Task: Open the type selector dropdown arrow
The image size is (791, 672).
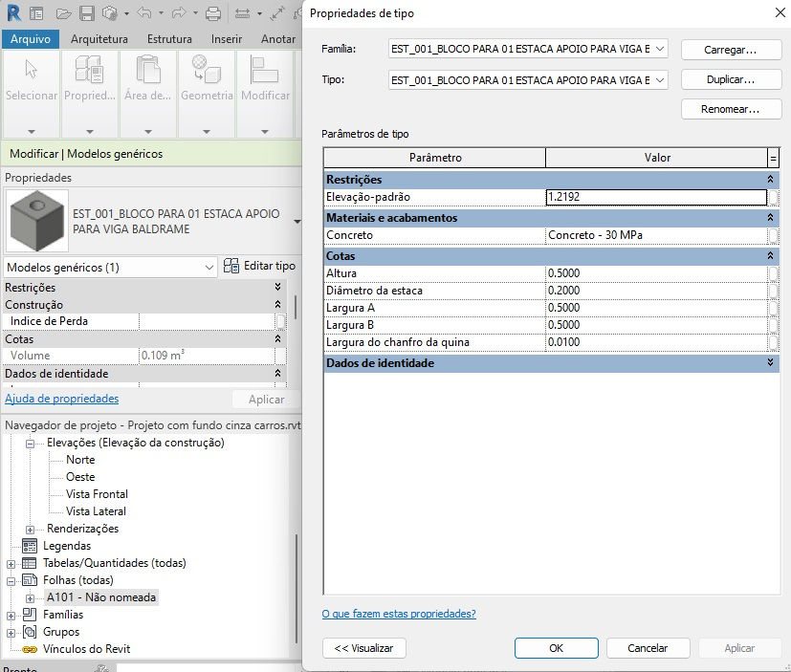Action: tap(297, 222)
